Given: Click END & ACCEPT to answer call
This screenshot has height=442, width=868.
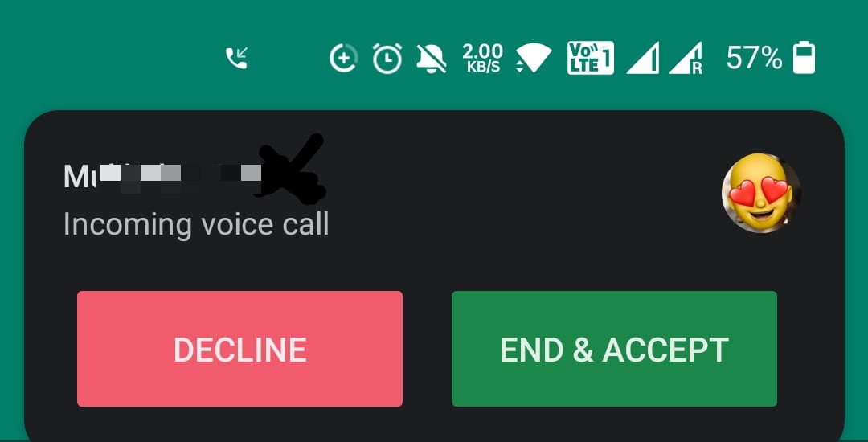Looking at the screenshot, I should click(615, 349).
